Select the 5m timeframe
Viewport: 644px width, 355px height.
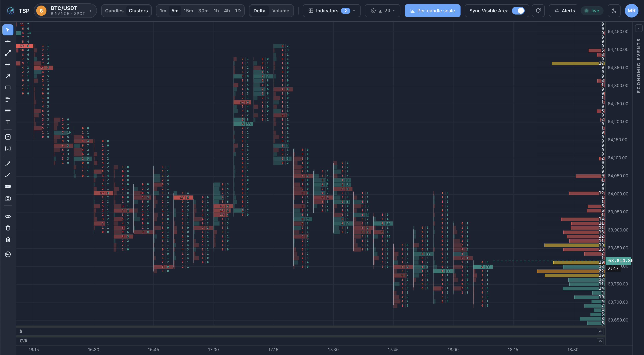point(175,11)
